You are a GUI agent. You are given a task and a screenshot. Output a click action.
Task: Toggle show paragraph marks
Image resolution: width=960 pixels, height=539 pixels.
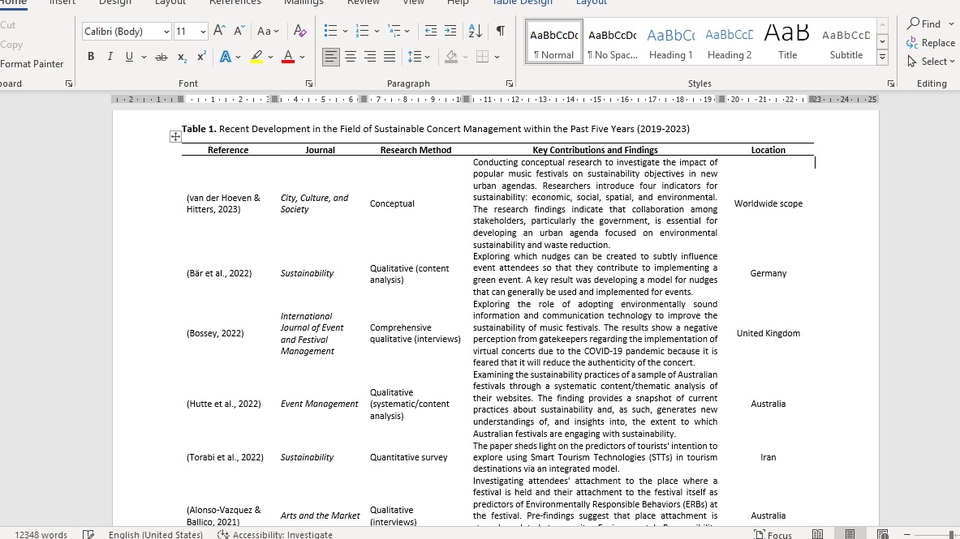[500, 32]
